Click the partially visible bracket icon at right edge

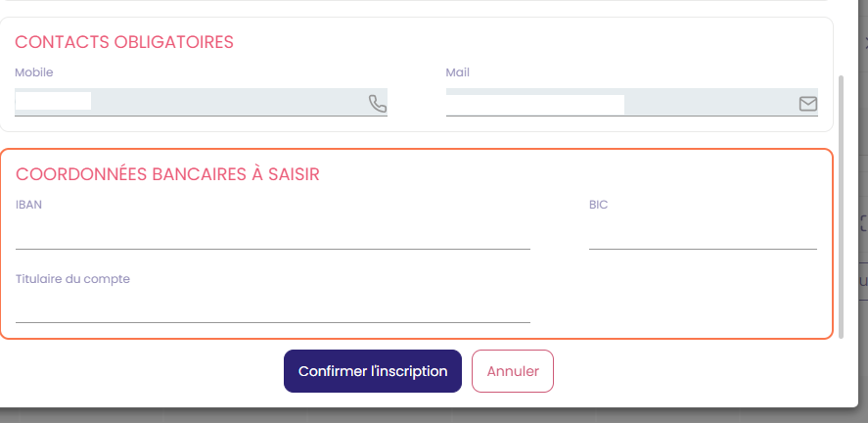tap(864, 223)
